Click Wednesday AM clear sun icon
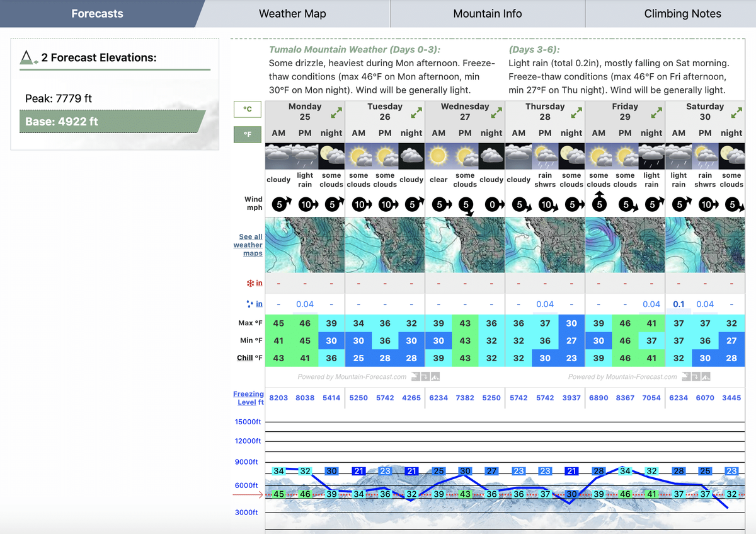This screenshot has height=534, width=756. tap(438, 156)
